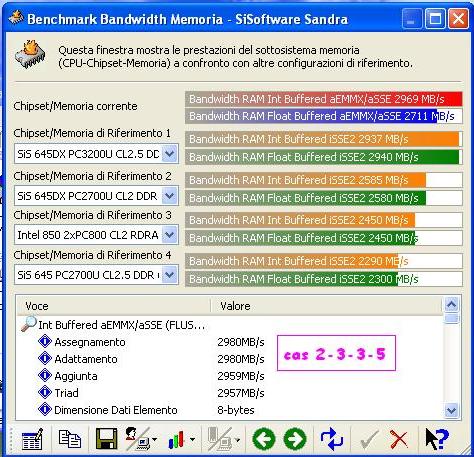The image size is (474, 457).
Task: Open the arrow beside the user computer icon
Action: coord(154,439)
